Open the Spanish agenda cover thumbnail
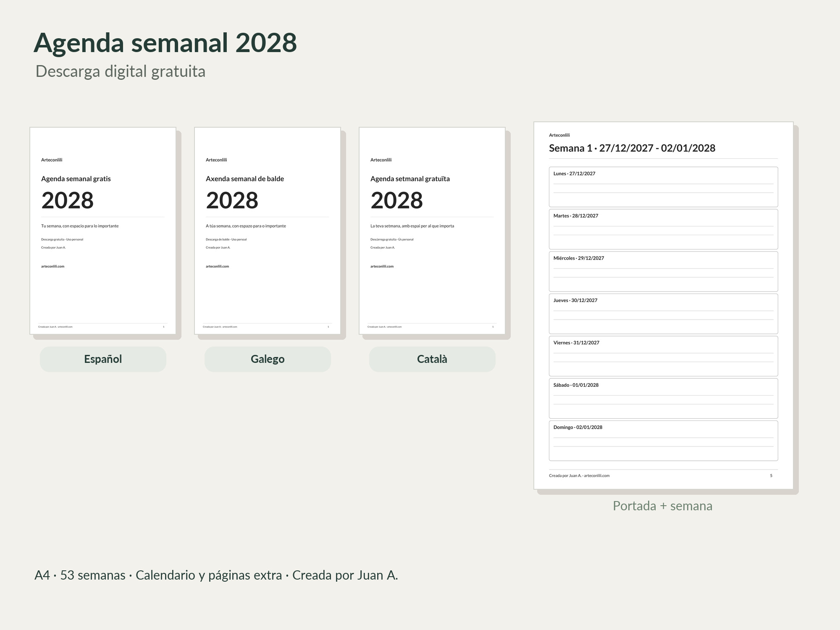 tap(103, 231)
